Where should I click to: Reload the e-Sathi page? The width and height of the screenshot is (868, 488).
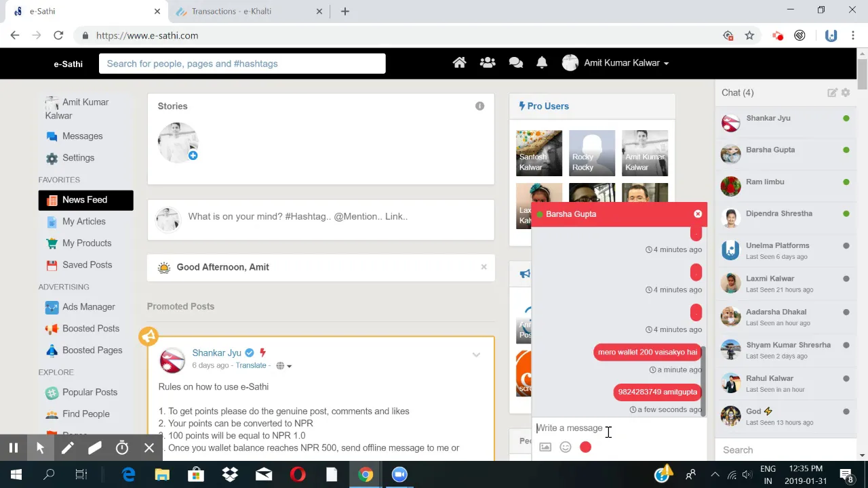click(58, 35)
